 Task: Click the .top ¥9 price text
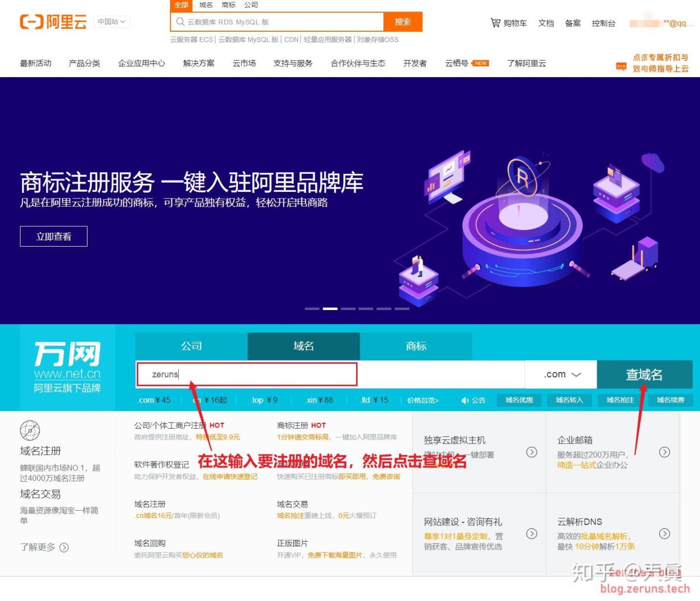[264, 400]
